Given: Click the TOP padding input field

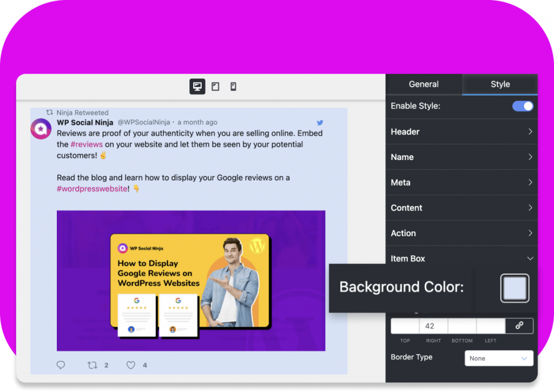Looking at the screenshot, I should click(405, 326).
